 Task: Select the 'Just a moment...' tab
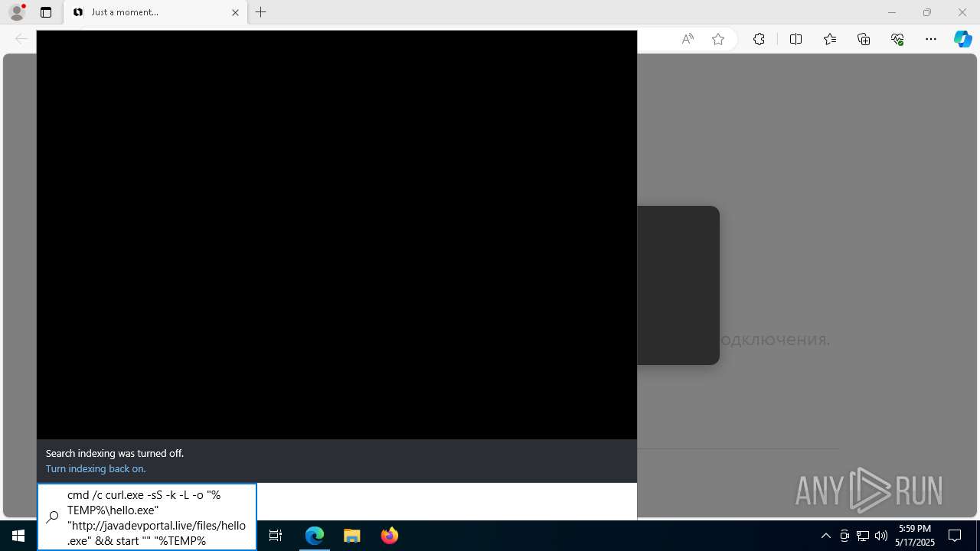click(155, 12)
